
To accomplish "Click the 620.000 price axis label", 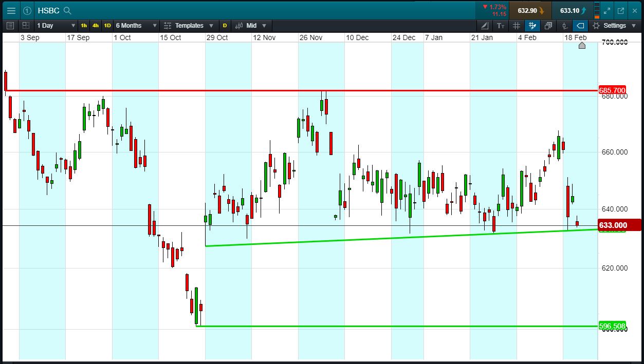I will click(614, 268).
